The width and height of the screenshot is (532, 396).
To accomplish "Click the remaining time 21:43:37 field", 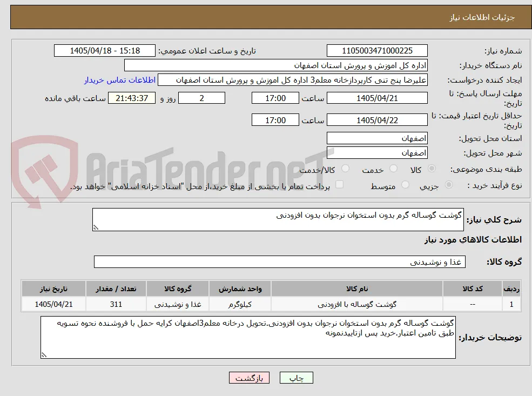I will (x=132, y=98).
